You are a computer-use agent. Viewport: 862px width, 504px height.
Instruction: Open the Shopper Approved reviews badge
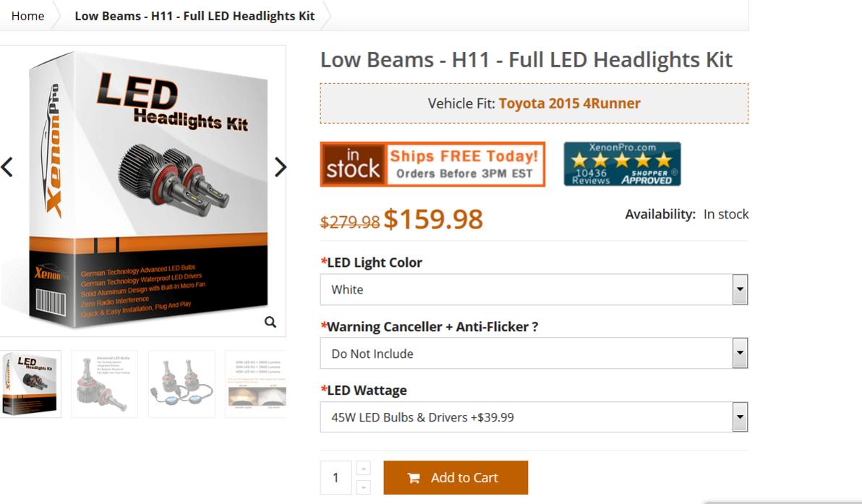pyautogui.click(x=623, y=164)
